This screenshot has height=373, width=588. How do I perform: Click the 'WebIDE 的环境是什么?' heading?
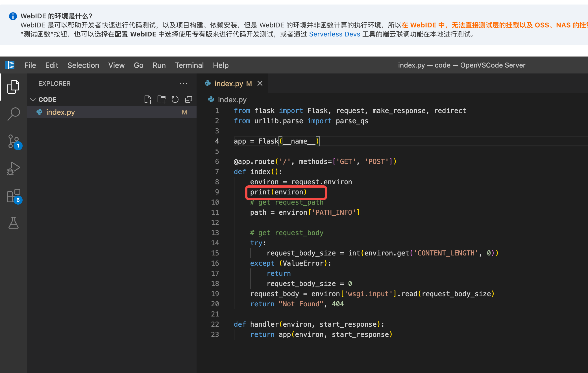click(56, 16)
